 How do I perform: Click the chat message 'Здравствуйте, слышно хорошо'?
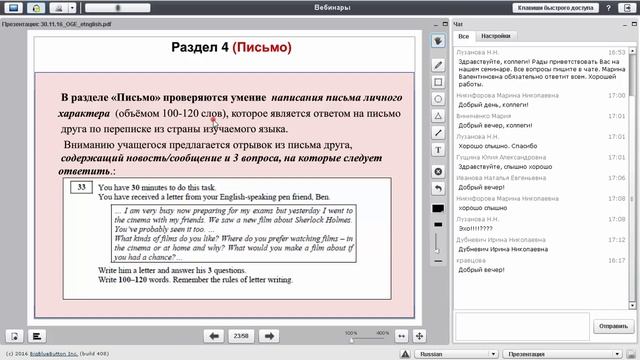[505, 167]
